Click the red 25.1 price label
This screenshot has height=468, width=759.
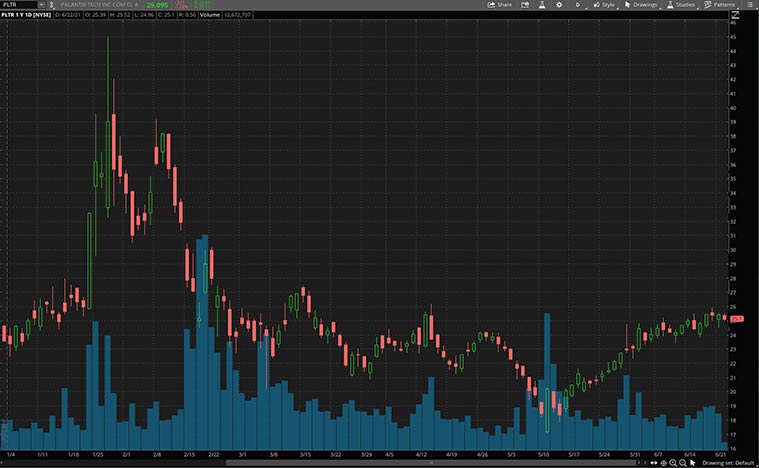pyautogui.click(x=737, y=318)
